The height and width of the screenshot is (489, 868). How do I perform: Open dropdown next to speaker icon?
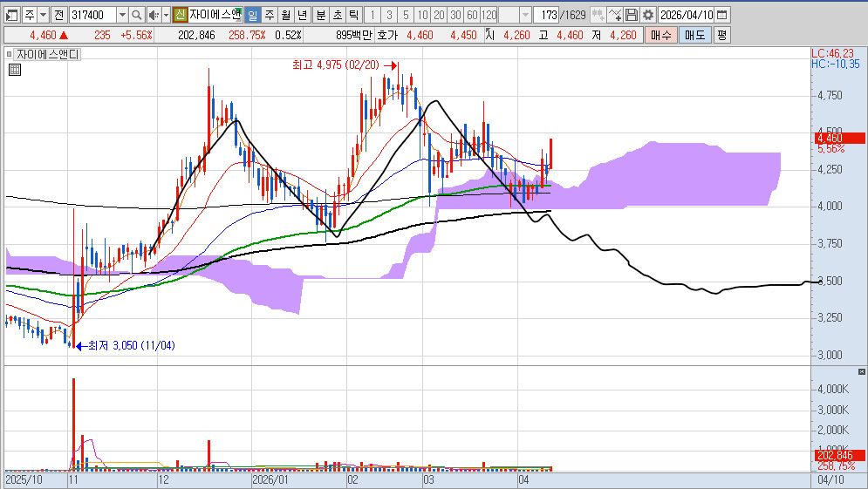coord(165,15)
